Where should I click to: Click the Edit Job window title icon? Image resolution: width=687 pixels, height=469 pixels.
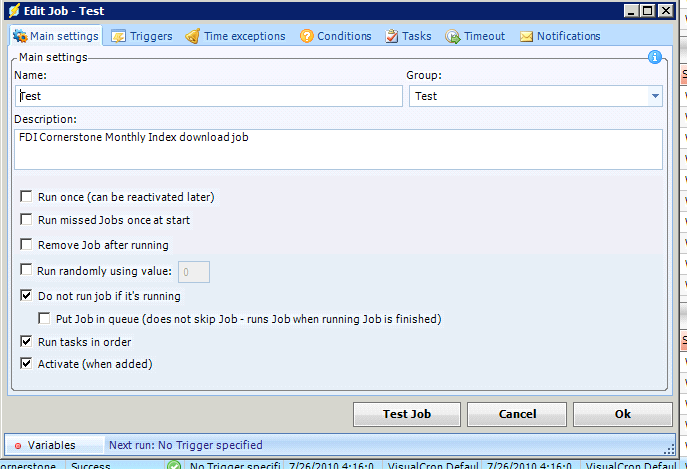pyautogui.click(x=14, y=11)
